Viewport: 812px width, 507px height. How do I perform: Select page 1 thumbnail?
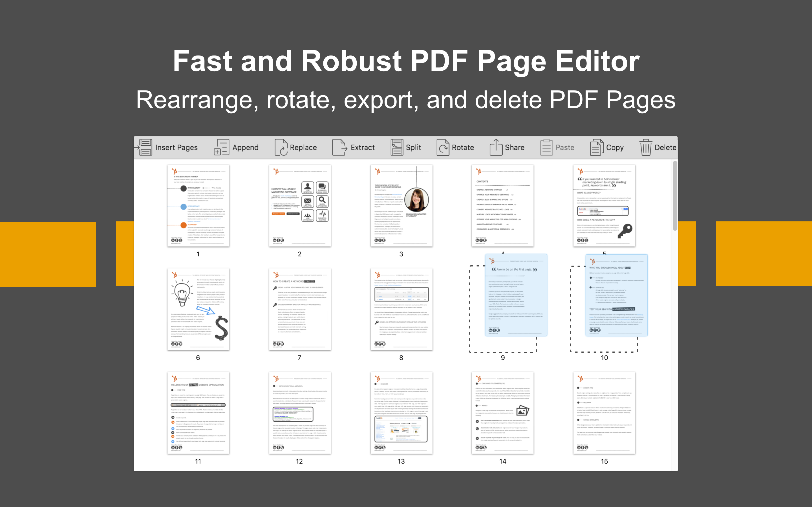(x=198, y=206)
